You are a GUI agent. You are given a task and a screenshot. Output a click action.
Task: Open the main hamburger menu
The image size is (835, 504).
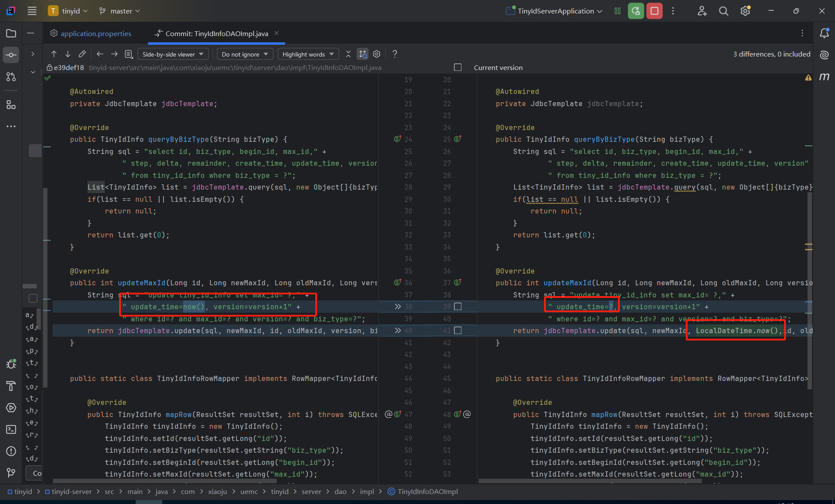tap(32, 11)
